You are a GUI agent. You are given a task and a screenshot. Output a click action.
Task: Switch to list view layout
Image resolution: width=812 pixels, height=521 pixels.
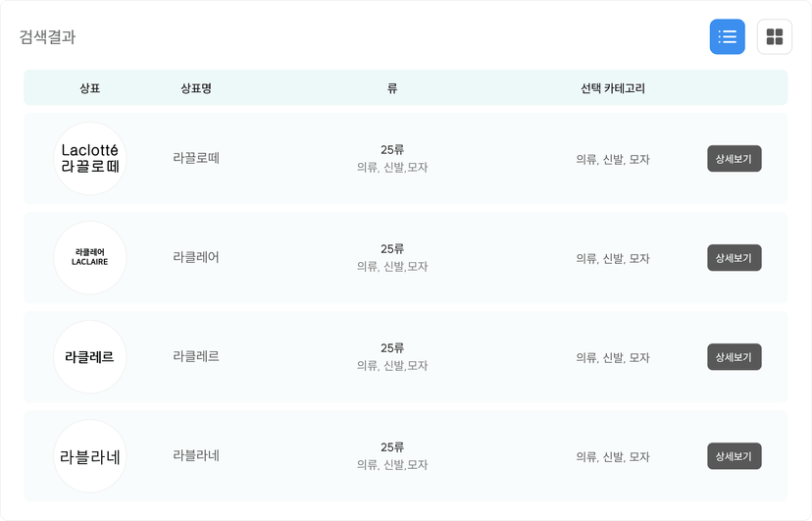pyautogui.click(x=727, y=36)
